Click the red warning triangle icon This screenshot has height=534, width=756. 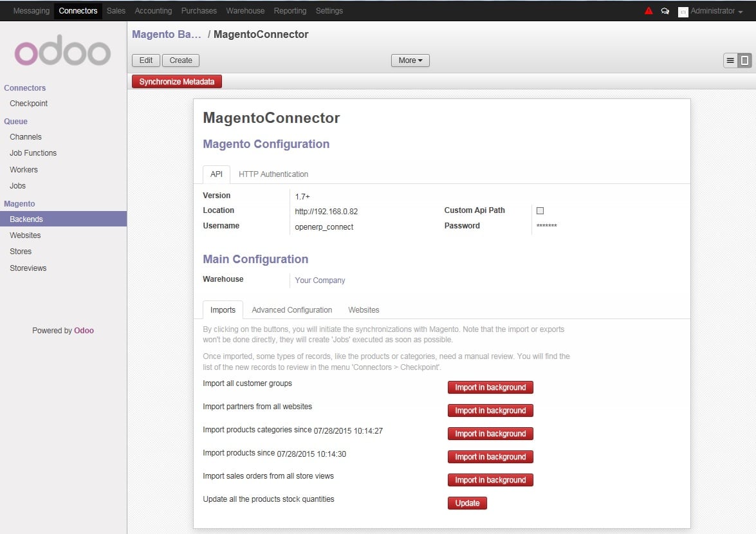(x=649, y=11)
